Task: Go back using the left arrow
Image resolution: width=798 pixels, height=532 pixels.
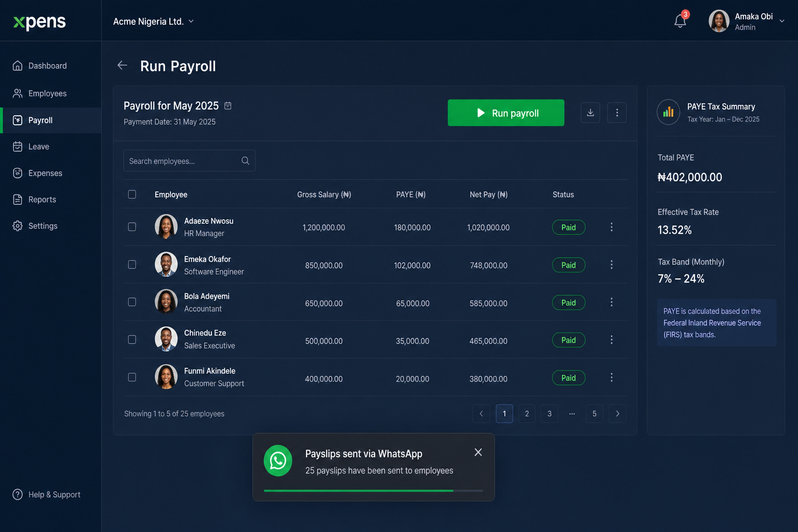Action: 123,65
